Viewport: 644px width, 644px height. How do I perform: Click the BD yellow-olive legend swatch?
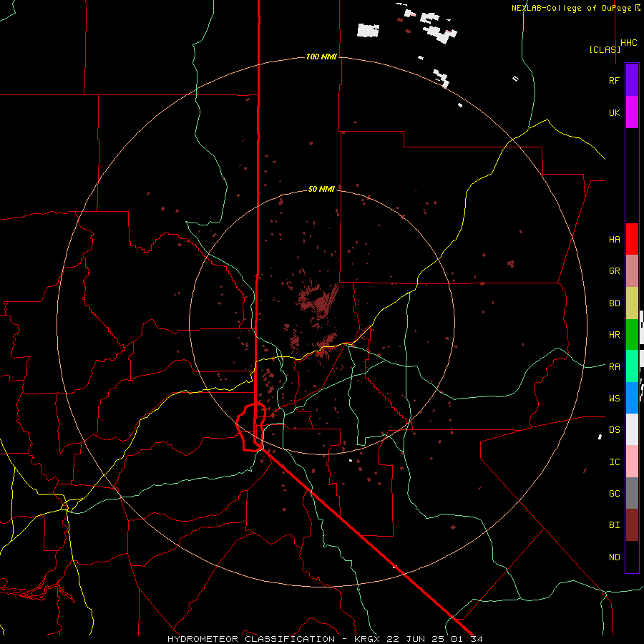pyautogui.click(x=632, y=303)
